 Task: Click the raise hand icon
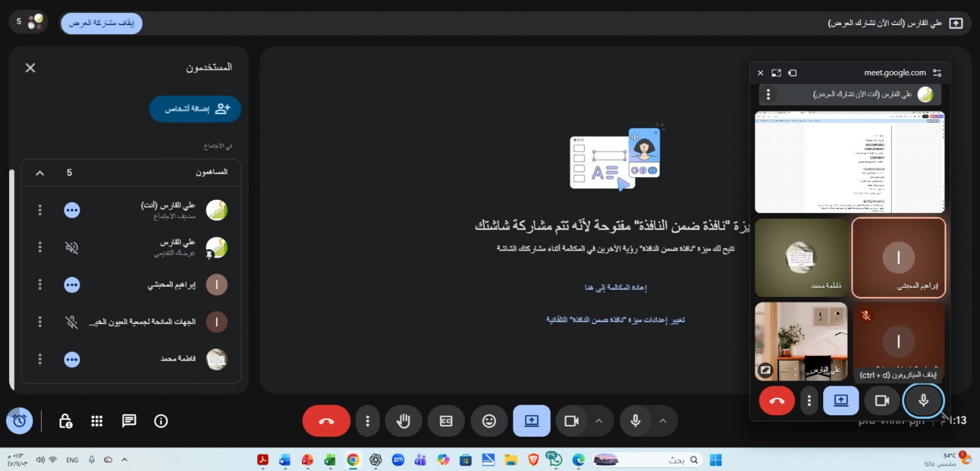403,421
